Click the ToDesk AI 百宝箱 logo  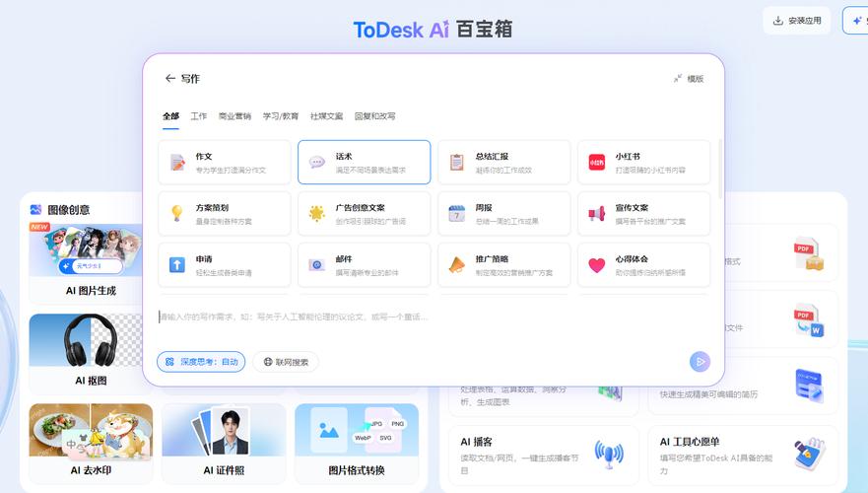coord(433,30)
